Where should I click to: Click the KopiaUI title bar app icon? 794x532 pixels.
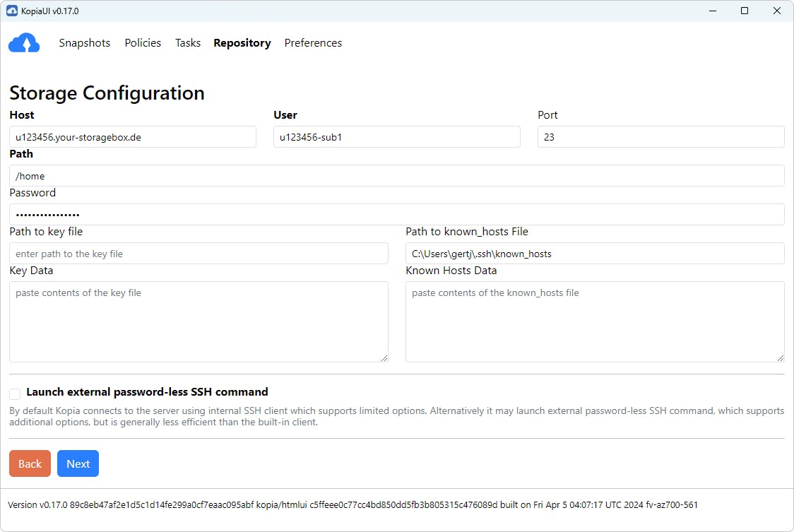pyautogui.click(x=12, y=11)
